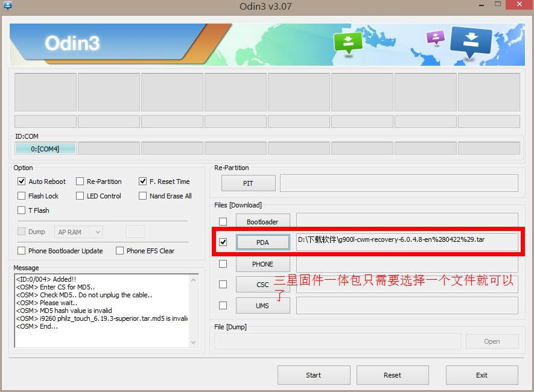Click the purple download icon in banner
The image size is (534, 392).
(435, 38)
